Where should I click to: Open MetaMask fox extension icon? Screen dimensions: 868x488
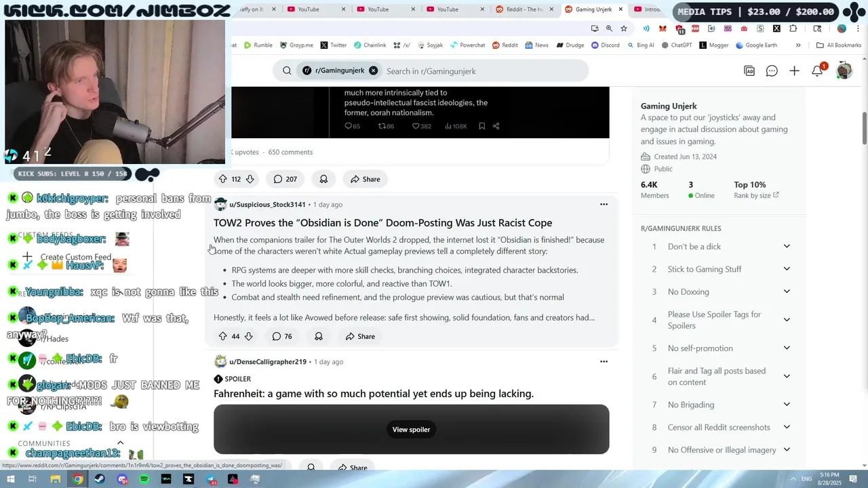point(663,28)
